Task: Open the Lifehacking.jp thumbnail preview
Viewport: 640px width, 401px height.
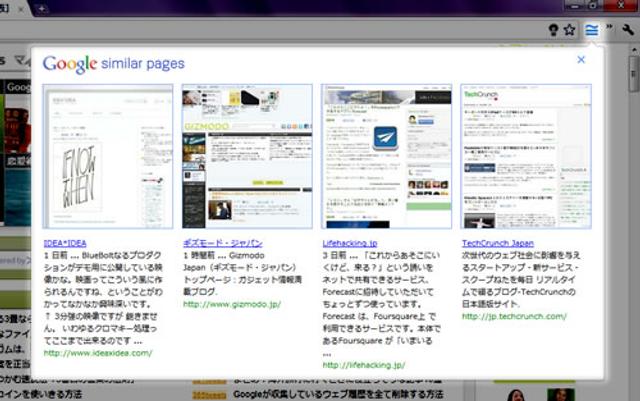Action: pos(387,156)
